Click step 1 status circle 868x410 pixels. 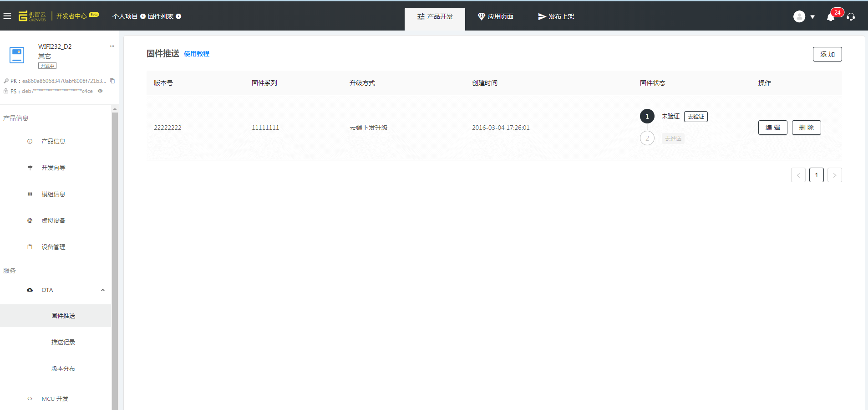(x=647, y=116)
